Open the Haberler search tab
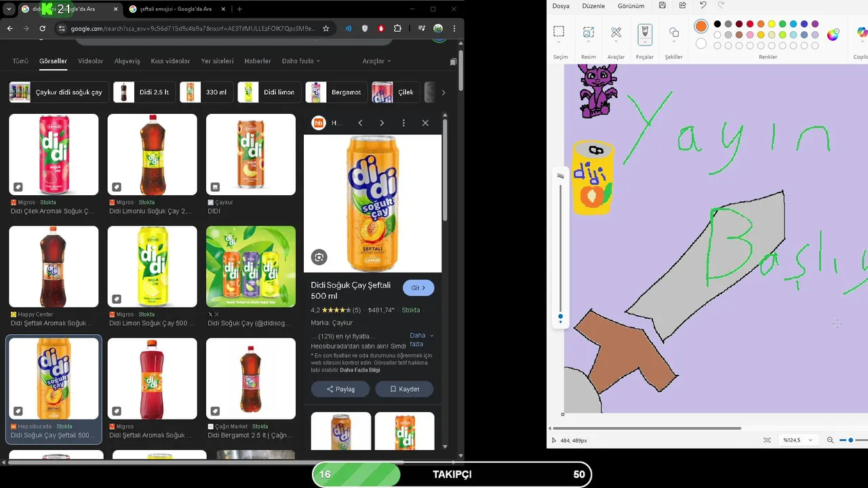The image size is (868, 488). [258, 61]
